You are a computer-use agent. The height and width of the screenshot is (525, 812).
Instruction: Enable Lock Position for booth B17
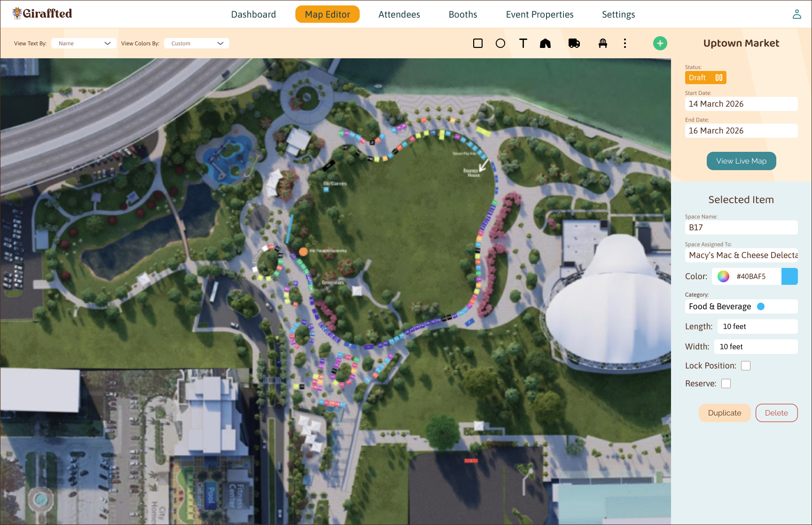tap(746, 365)
